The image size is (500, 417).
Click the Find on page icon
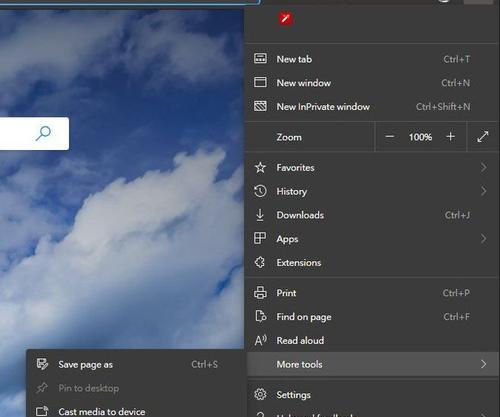pyautogui.click(x=261, y=316)
